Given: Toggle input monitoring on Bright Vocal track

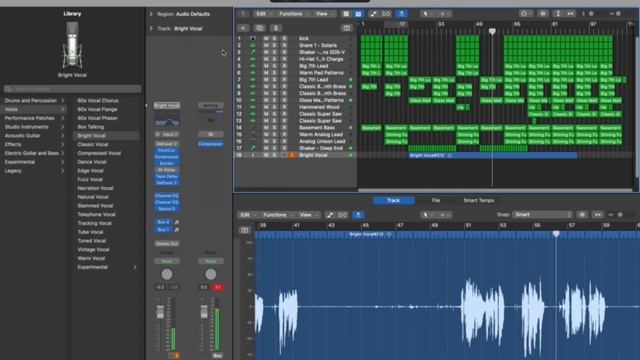Looking at the screenshot, I should click(x=292, y=155).
